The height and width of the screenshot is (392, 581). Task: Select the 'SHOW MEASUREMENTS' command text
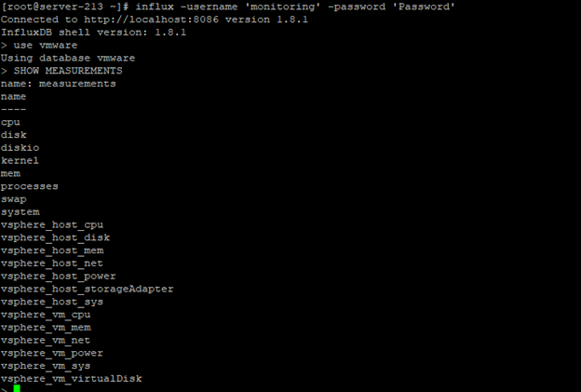coord(68,71)
